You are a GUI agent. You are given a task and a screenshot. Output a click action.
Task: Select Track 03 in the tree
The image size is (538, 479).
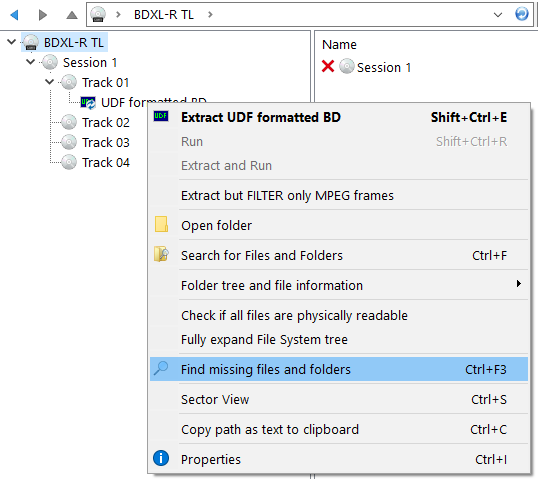(106, 142)
